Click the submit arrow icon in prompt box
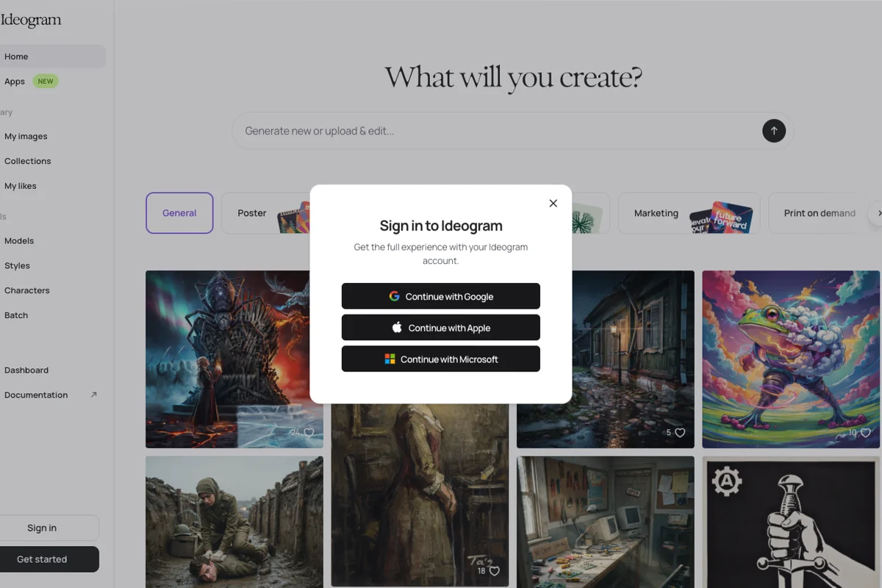The image size is (882, 588). 773,131
